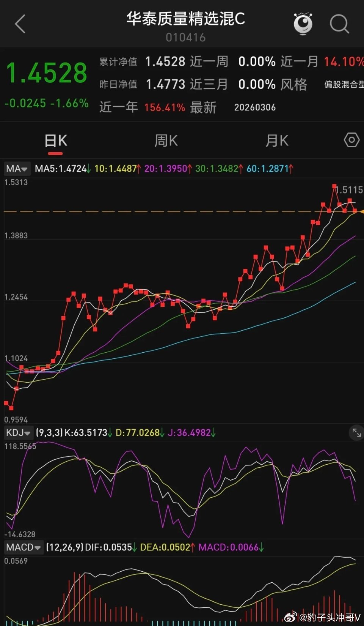Tap the MA30 value 1.3482

224,169
